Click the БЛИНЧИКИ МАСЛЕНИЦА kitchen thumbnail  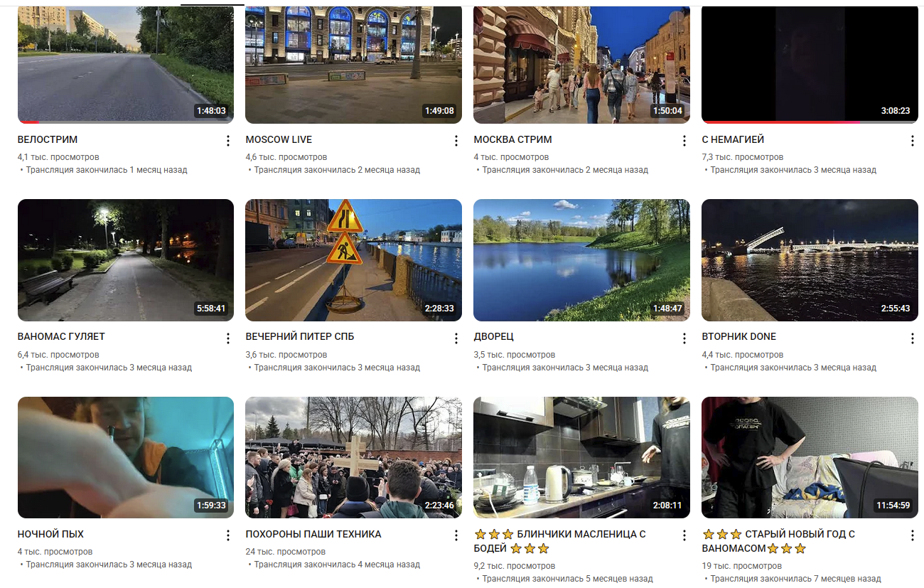point(581,458)
